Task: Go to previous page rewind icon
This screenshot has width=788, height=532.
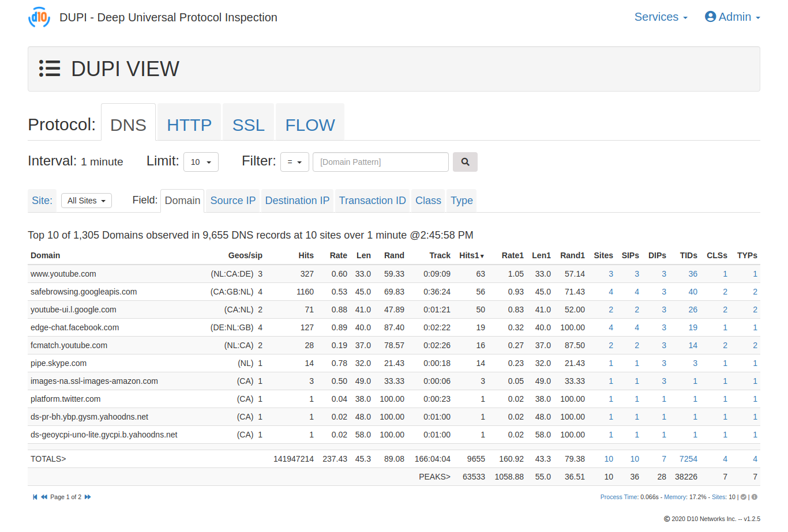Action: pyautogui.click(x=44, y=497)
